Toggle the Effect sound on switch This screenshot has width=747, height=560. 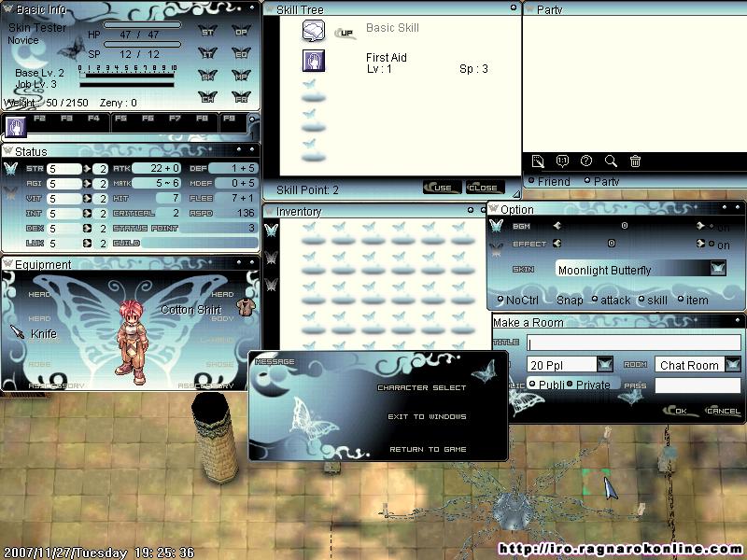point(712,245)
